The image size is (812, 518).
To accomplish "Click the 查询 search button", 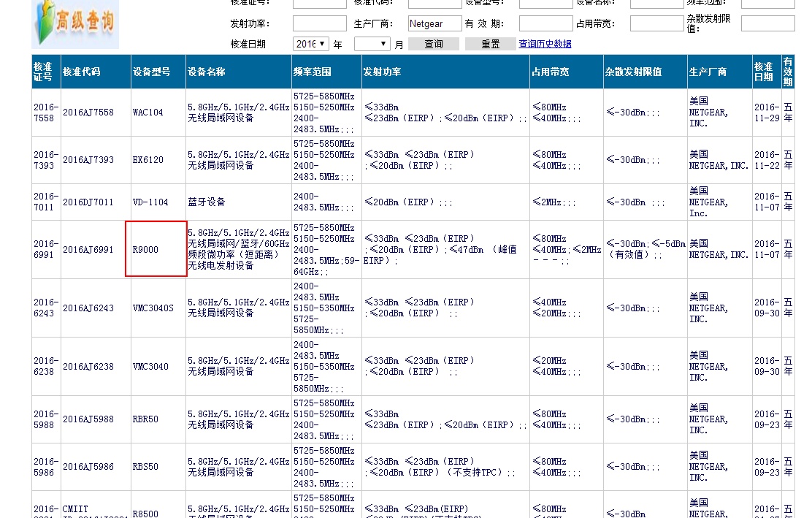I will [434, 44].
